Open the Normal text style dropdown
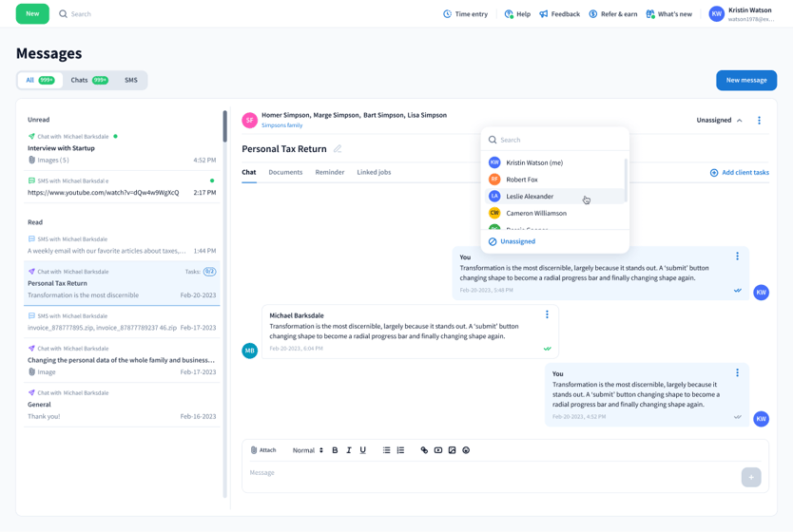Image resolution: width=793 pixels, height=532 pixels. tap(307, 450)
